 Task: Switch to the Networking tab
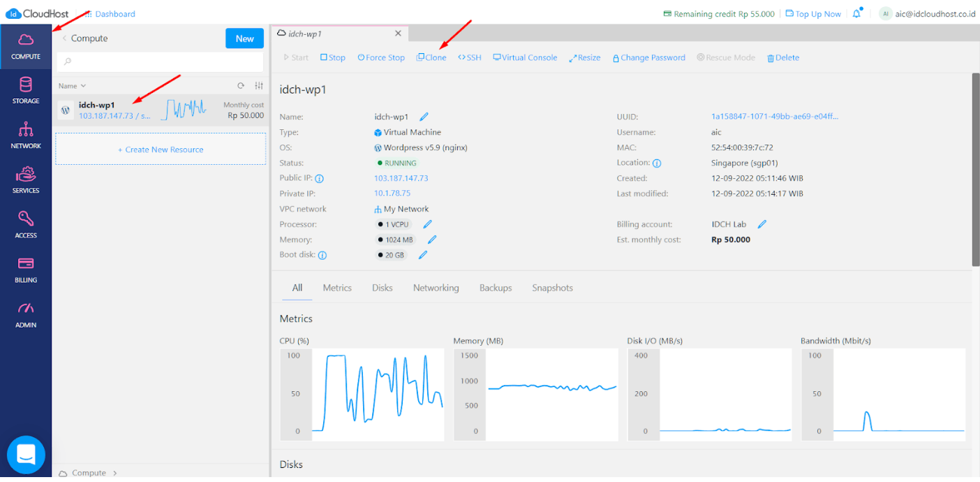point(436,288)
